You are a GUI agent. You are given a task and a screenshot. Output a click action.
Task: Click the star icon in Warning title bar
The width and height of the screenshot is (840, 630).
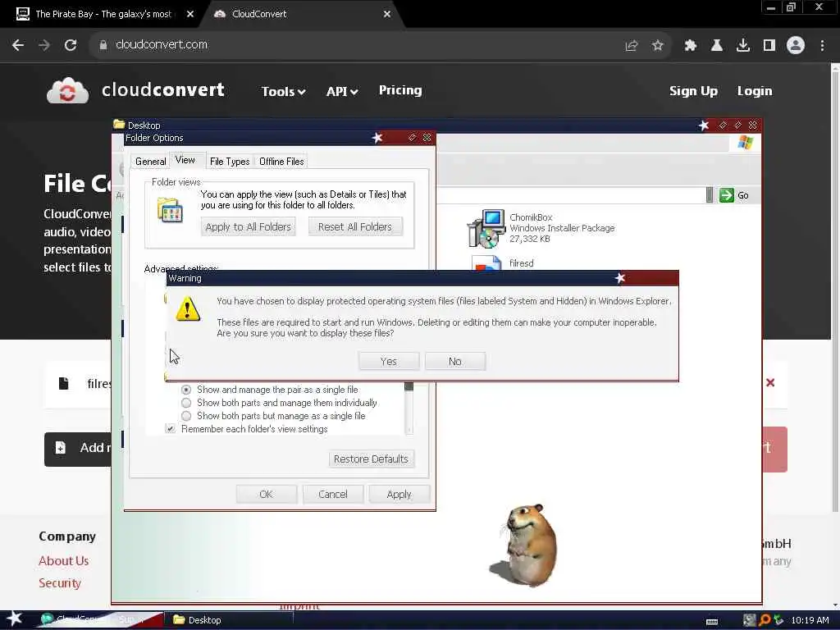(620, 278)
